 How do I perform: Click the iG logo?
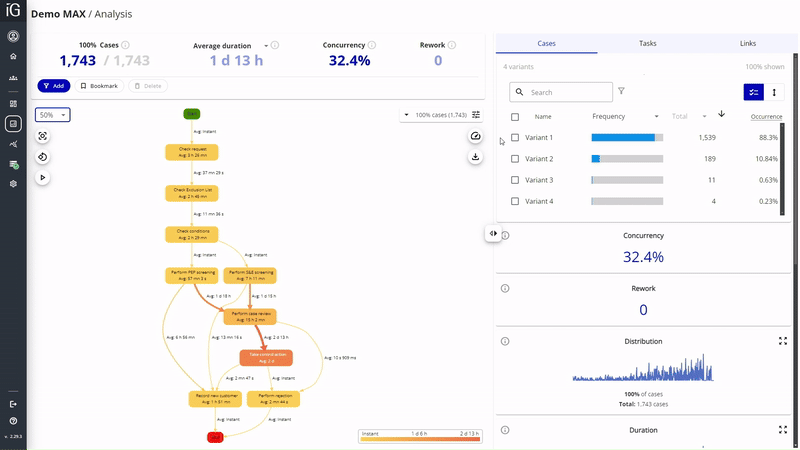point(13,10)
